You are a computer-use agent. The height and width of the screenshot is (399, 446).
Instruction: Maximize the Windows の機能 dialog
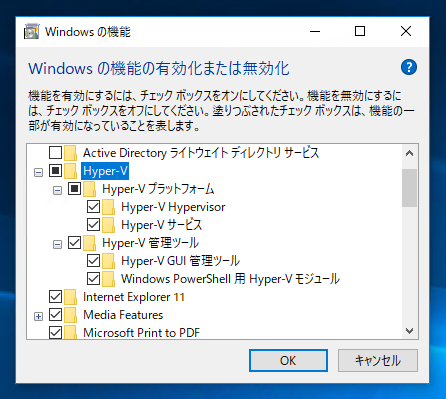360,32
